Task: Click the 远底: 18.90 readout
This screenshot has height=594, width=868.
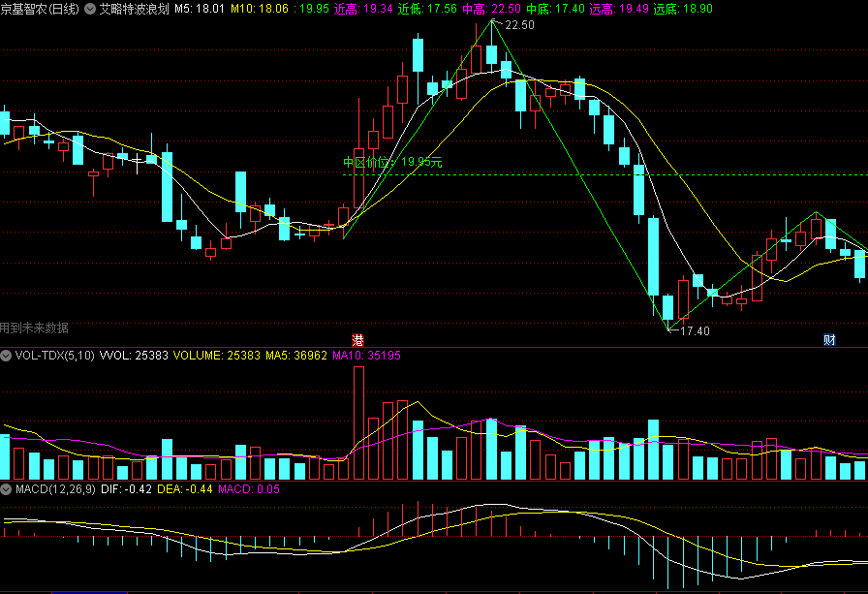Action: (683, 9)
